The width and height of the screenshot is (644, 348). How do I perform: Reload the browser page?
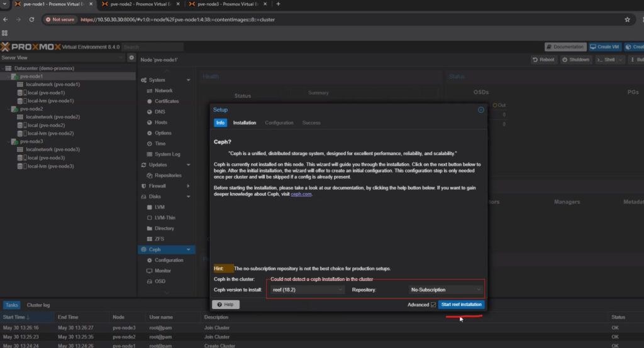(x=31, y=19)
